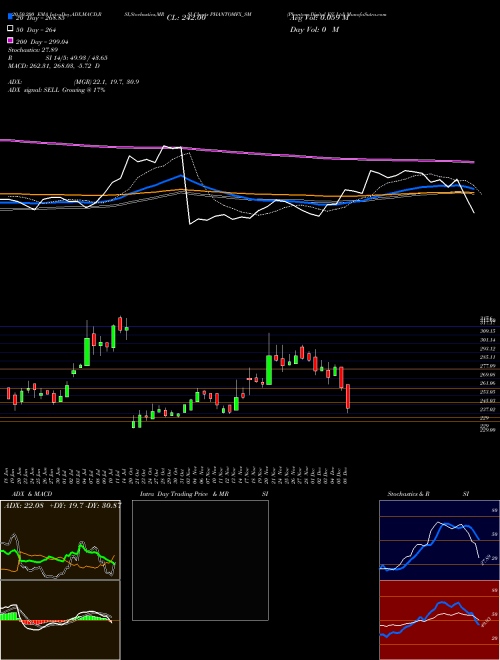Click the 'ADX signal: SELL Growing @ 17%' text
This screenshot has width=500, height=660.
(56, 90)
